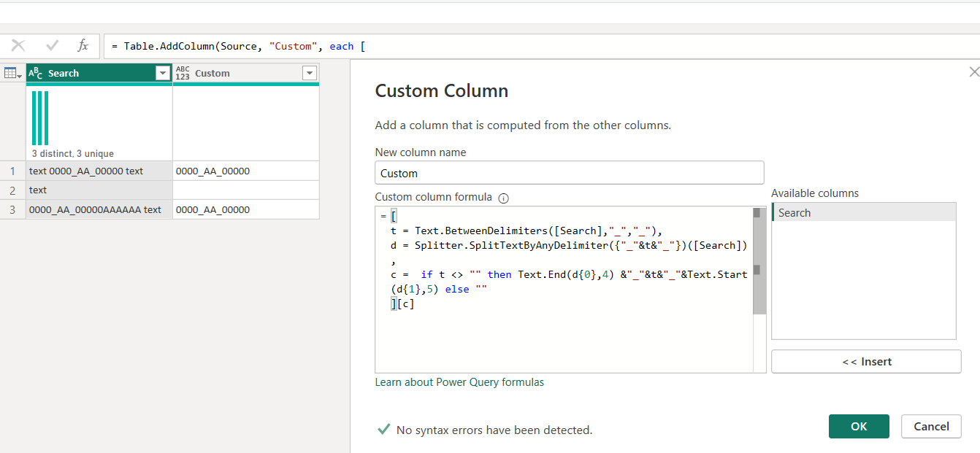980x453 pixels.
Task: Click 'No syntax errors have been detected' message
Action: point(494,430)
